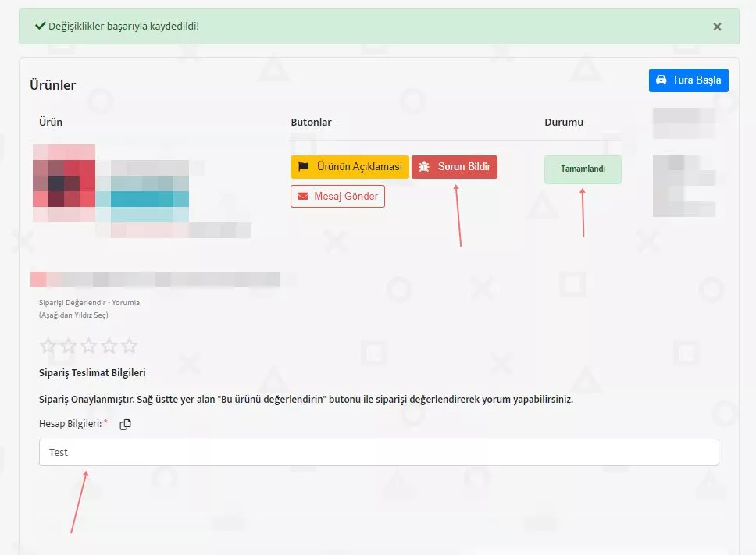Click the Durumu column header
This screenshot has width=756, height=555.
563,123
